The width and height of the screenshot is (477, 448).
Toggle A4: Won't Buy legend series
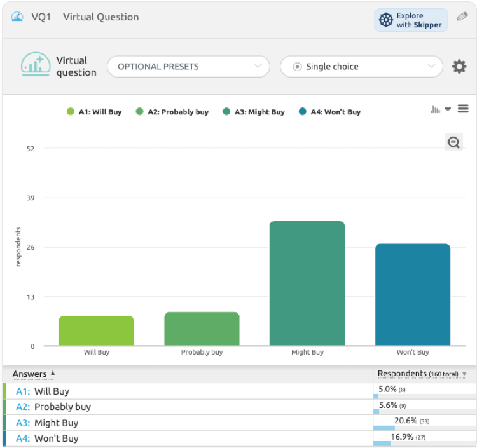(x=329, y=112)
